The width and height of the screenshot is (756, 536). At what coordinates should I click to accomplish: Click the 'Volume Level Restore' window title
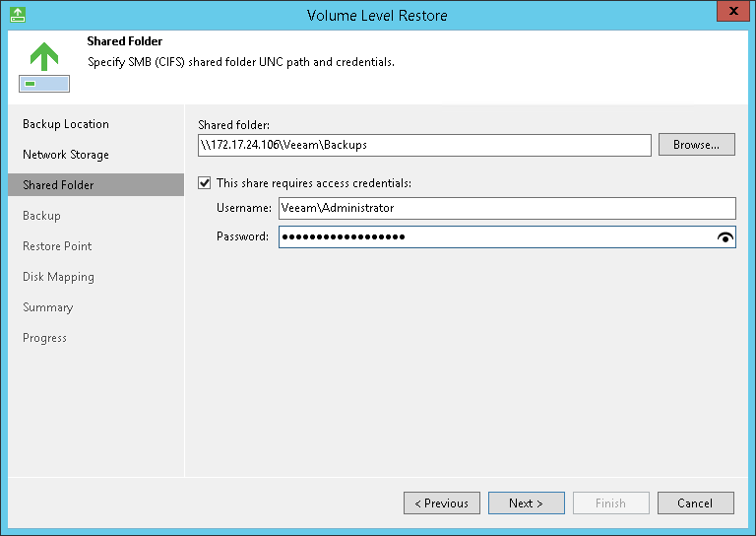coord(377,16)
